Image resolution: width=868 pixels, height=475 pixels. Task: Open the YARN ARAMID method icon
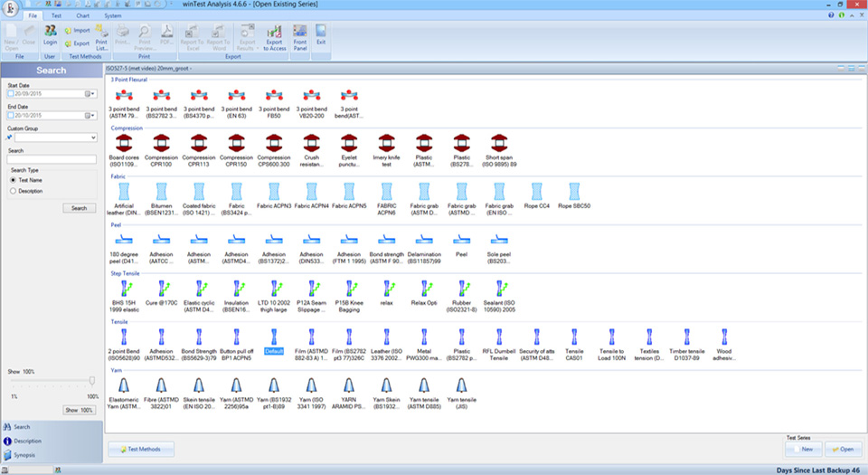coord(349,385)
